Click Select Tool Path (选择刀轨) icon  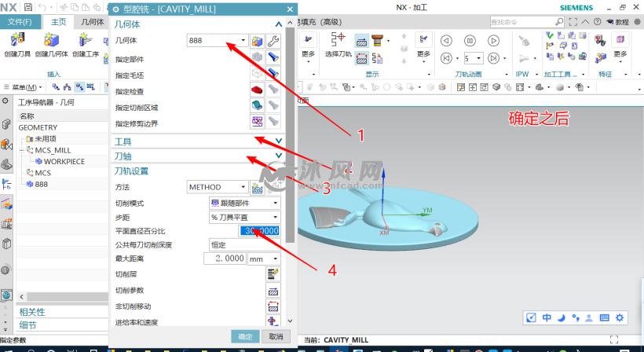point(338,40)
